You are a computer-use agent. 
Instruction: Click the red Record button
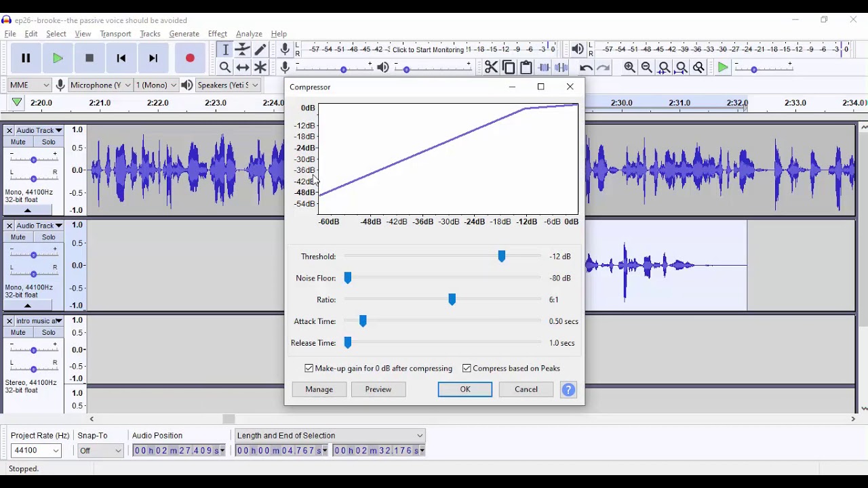click(x=190, y=58)
